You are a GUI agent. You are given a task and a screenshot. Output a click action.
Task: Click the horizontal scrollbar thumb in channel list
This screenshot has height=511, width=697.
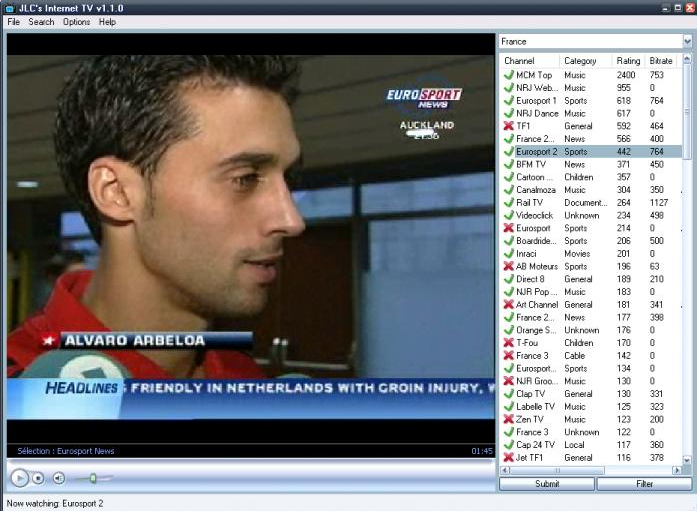pos(557,470)
